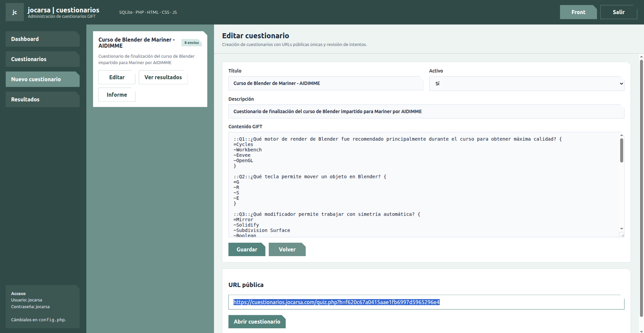Click the jc logo badge
This screenshot has height=333, width=644.
pos(15,12)
